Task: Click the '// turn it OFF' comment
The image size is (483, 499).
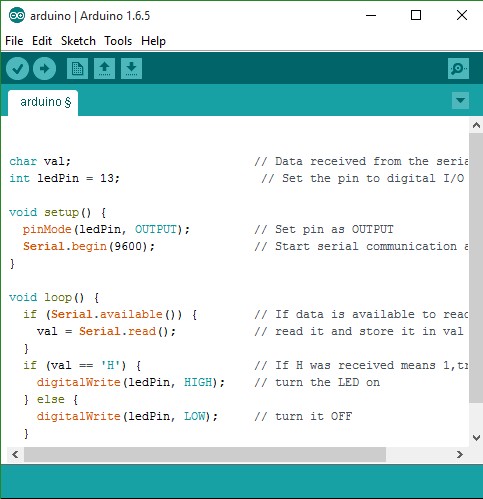Action: (x=303, y=416)
